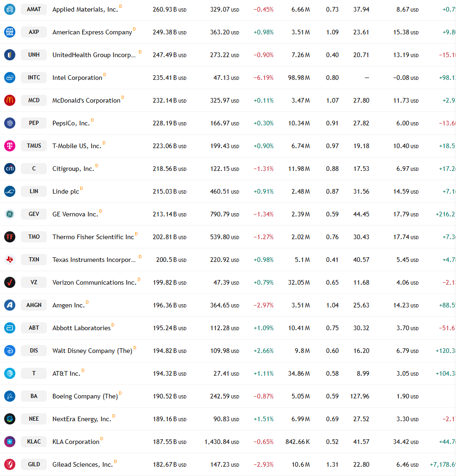
Task: Select the TMO ticker badge
Action: point(34,237)
